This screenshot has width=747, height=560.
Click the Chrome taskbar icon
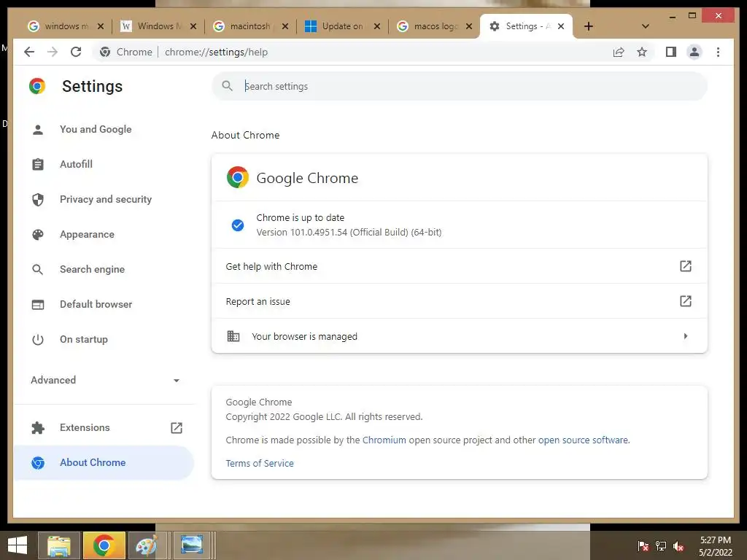[104, 545]
